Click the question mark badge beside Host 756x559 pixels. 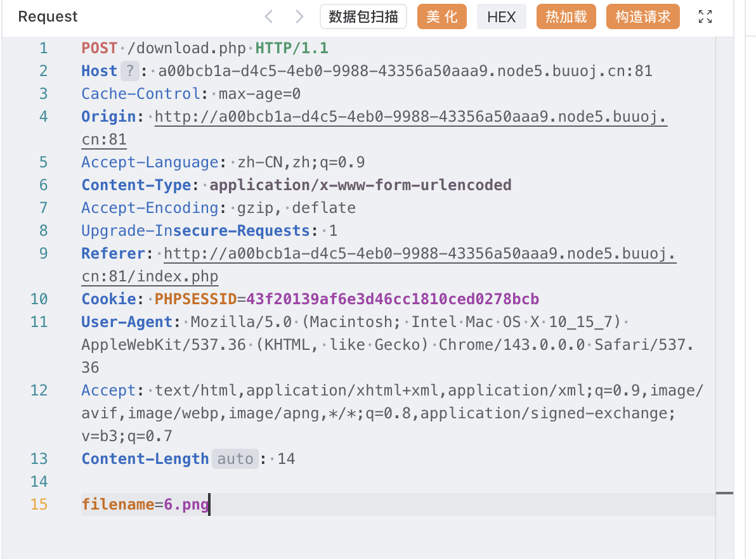(x=129, y=72)
